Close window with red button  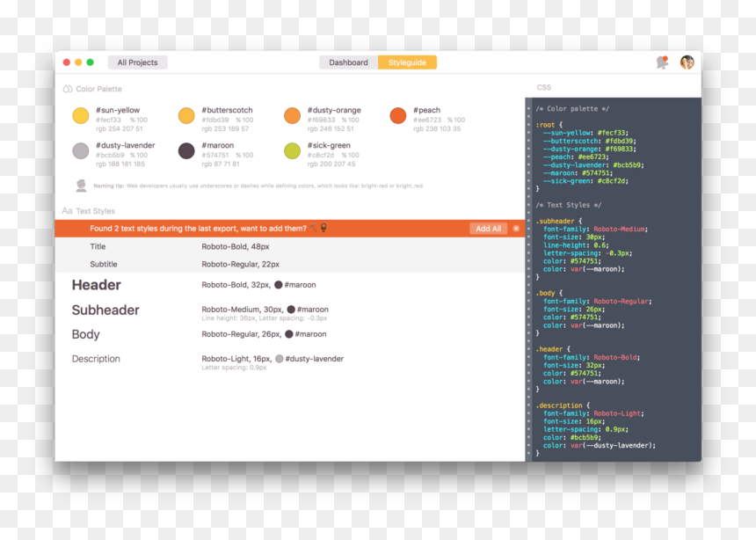click(67, 62)
